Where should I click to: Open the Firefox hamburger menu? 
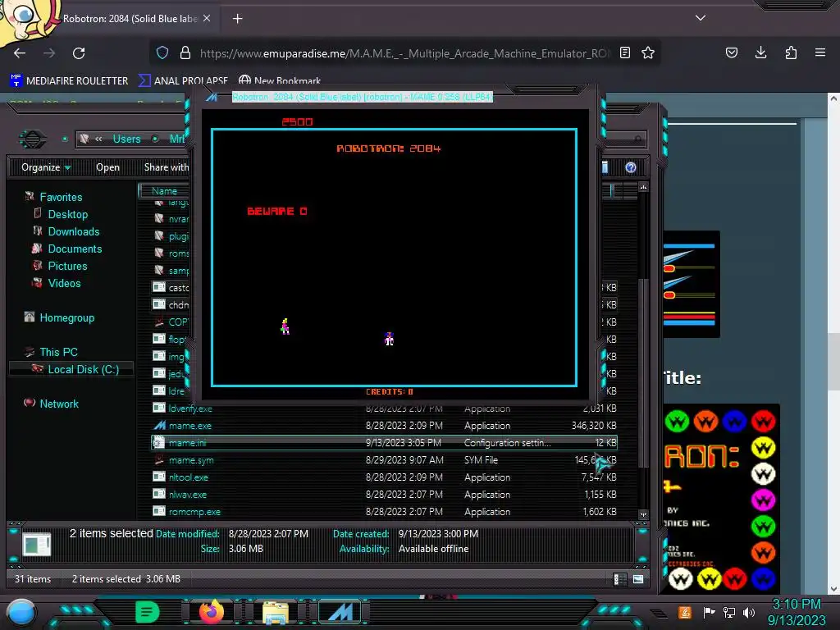click(x=820, y=52)
